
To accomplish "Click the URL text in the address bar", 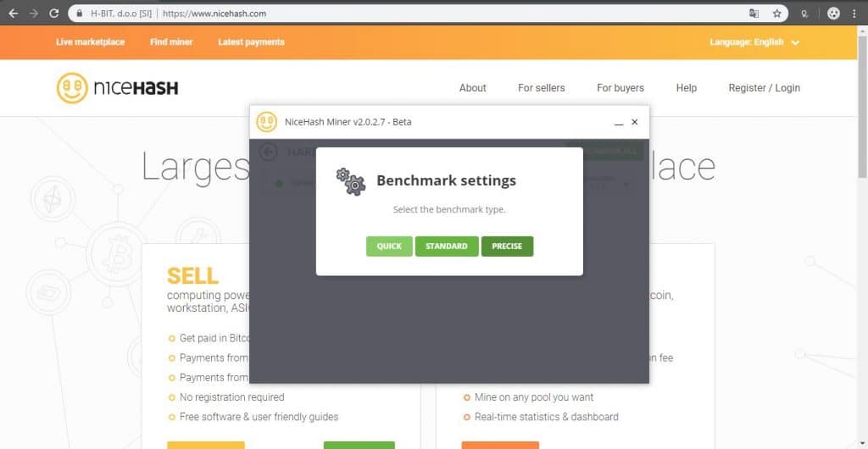I will tap(214, 14).
